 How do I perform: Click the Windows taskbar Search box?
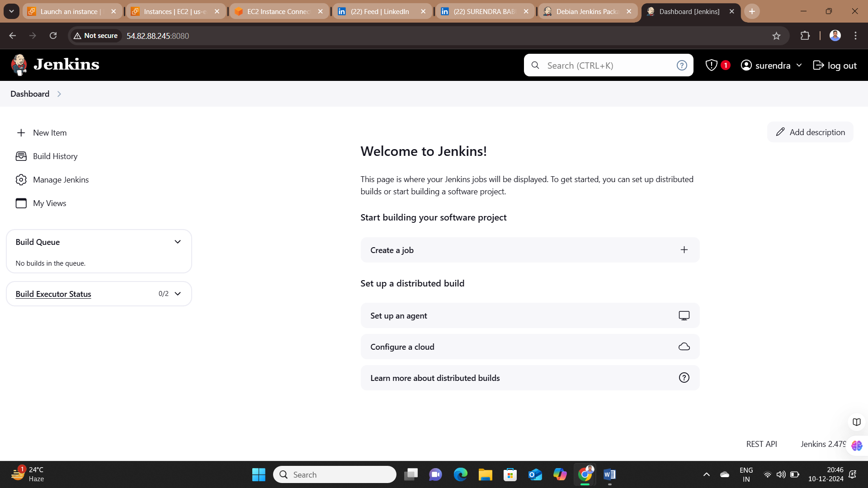coord(335,474)
